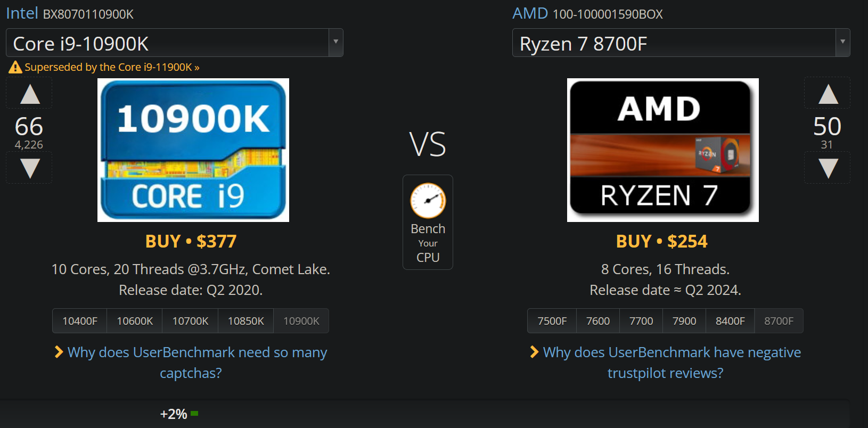Open the captchas question link
868x428 pixels.
pos(197,363)
